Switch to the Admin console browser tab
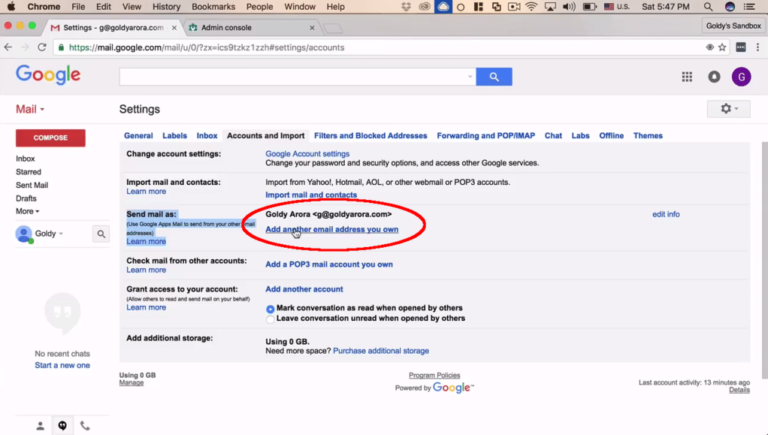Screen dimensions: 768x435 pyautogui.click(x=251, y=27)
